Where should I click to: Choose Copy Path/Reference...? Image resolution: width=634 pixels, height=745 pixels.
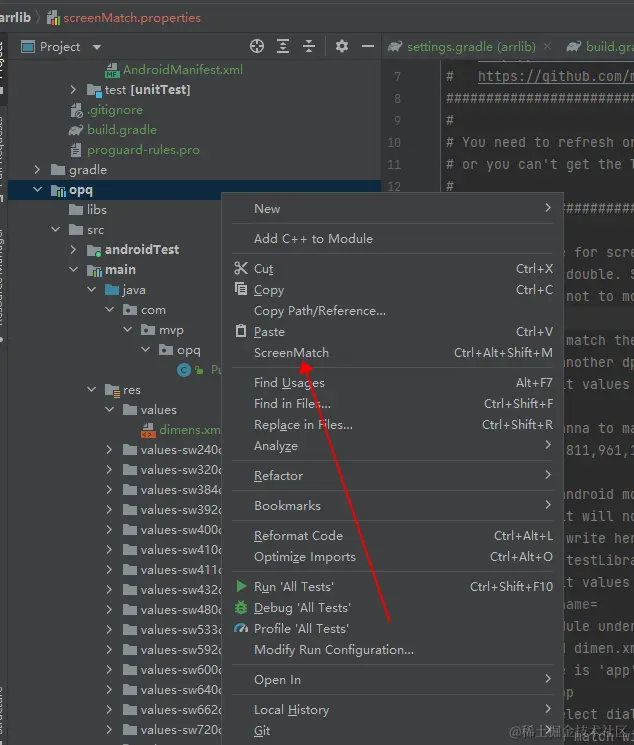click(393, 311)
